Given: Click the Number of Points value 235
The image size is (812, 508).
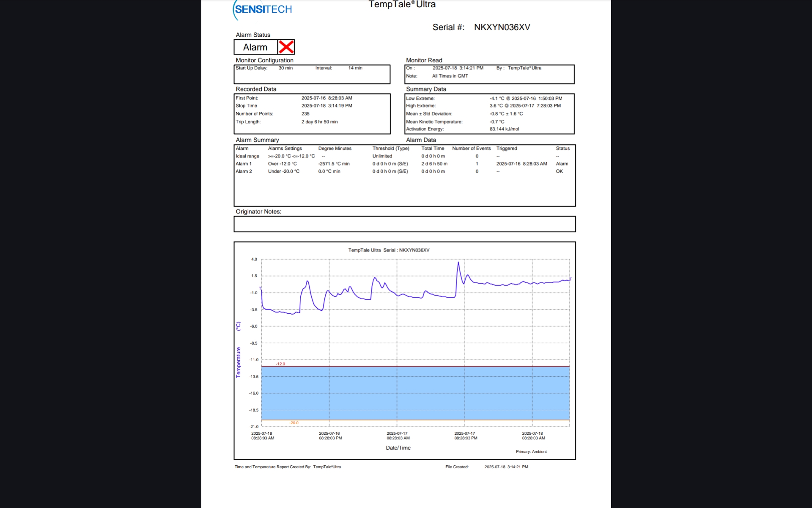Looking at the screenshot, I should point(305,114).
